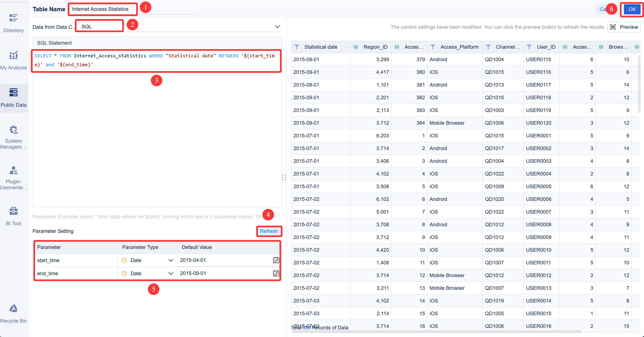Screen dimensions: 644x337
Task: Click the text type icon of User_ID column
Action: pyautogui.click(x=529, y=47)
